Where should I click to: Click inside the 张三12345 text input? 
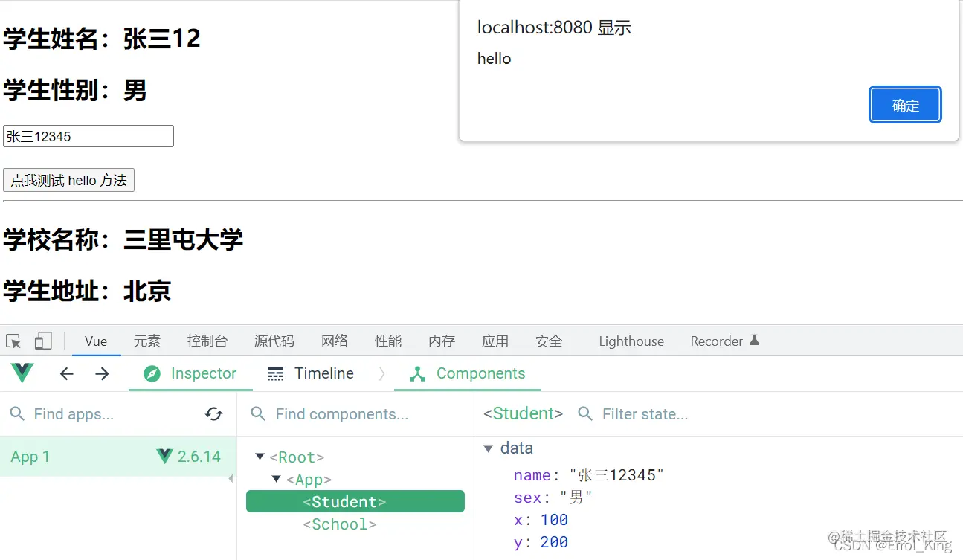(88, 135)
